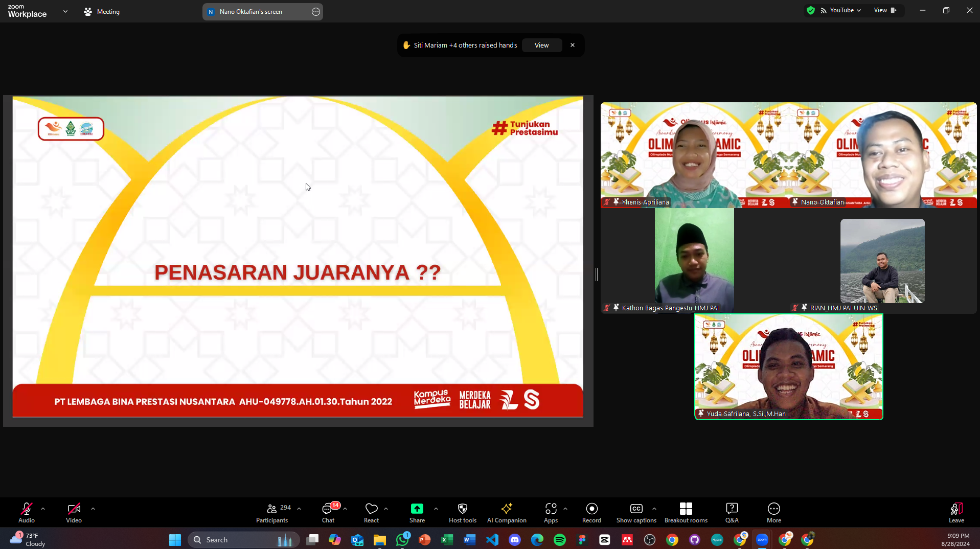Open the Chat panel
This screenshot has height=549, width=980.
(328, 513)
